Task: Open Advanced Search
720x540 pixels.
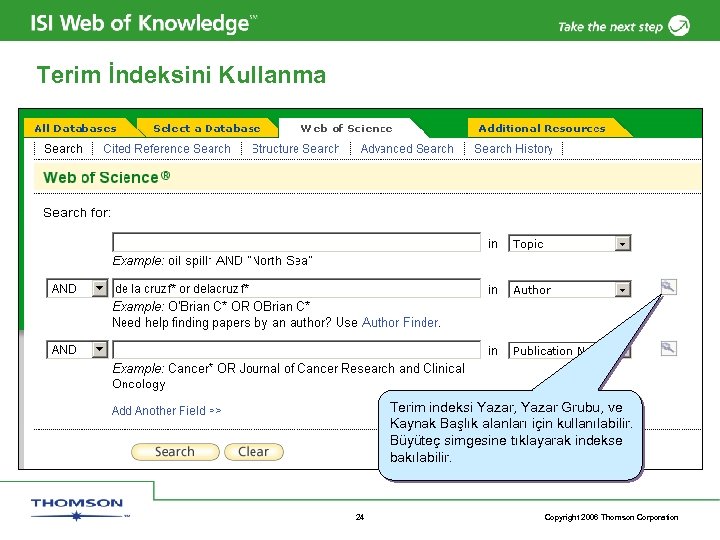Action: pos(407,149)
